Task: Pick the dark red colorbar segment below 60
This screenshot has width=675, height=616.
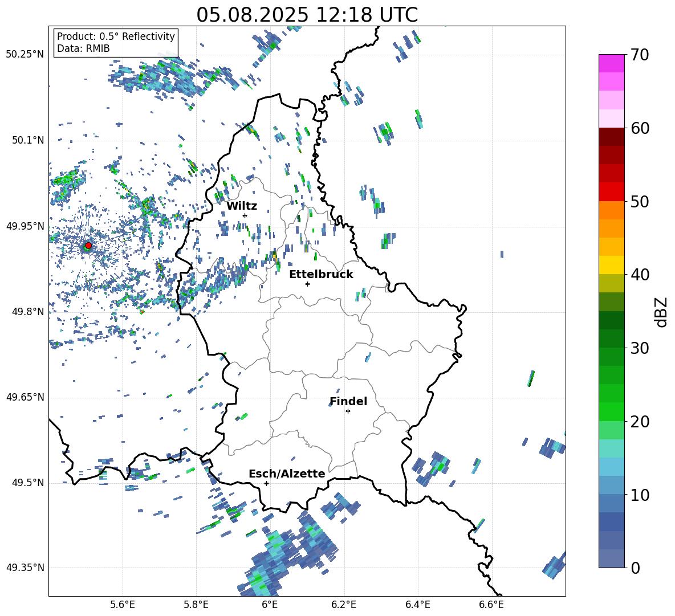Action: point(612,137)
